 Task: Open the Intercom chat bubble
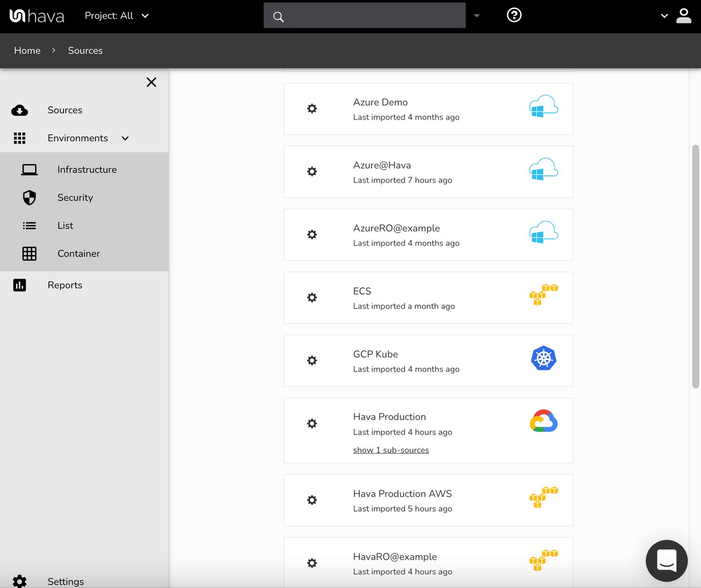coord(666,561)
